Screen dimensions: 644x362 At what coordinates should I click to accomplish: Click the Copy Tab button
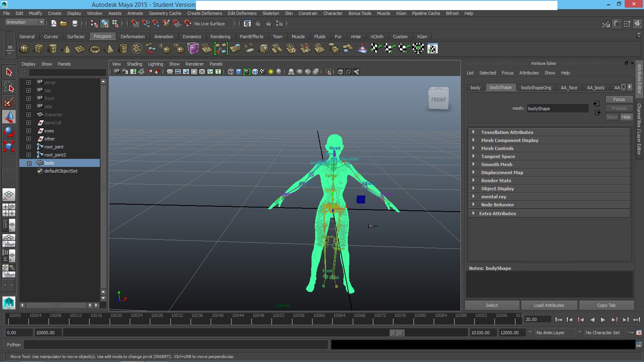pyautogui.click(x=606, y=305)
